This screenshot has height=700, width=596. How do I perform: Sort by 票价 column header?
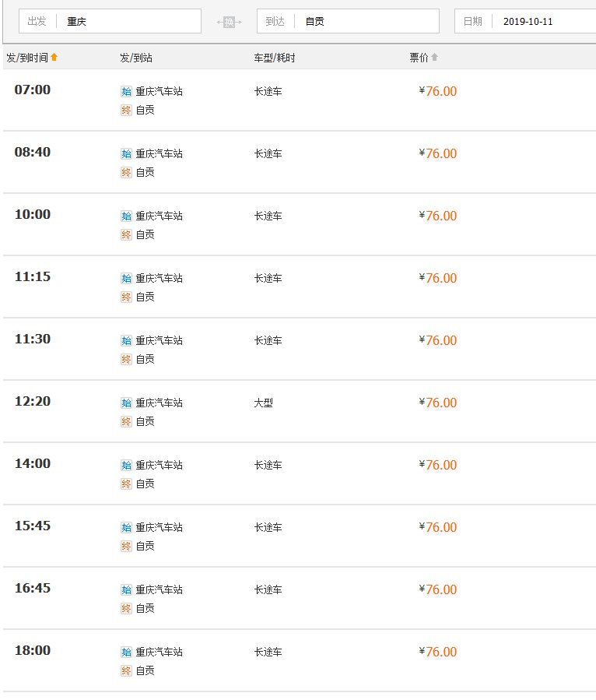[419, 58]
